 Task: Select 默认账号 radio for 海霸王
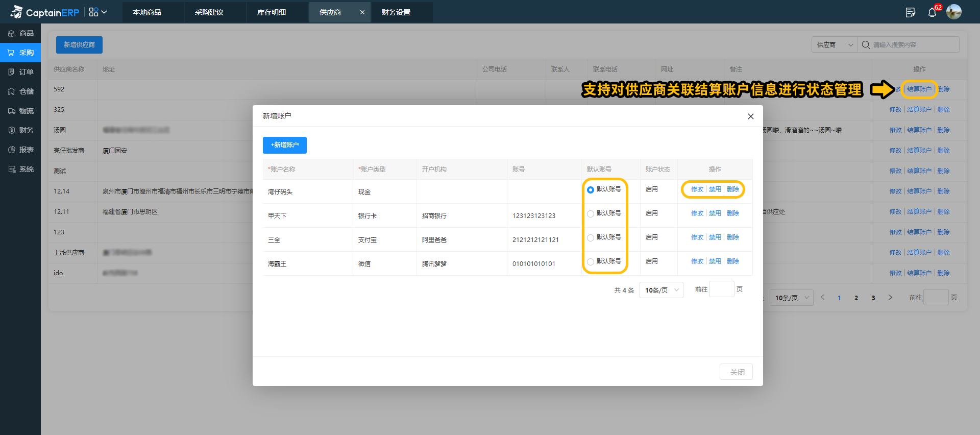tap(591, 261)
